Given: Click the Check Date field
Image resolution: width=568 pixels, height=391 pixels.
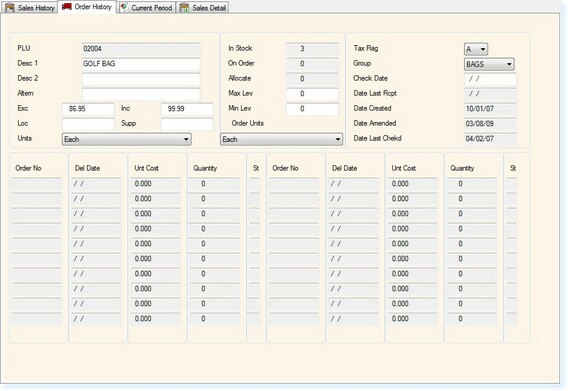Looking at the screenshot, I should click(490, 79).
